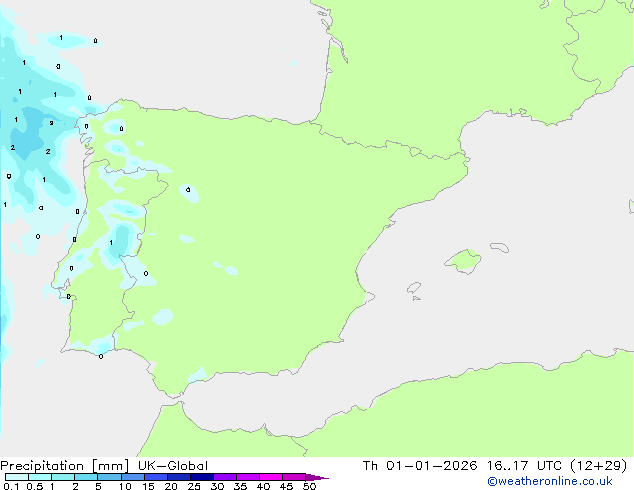Click the '0.1' legend value
The height and width of the screenshot is (490, 634).
click(11, 486)
